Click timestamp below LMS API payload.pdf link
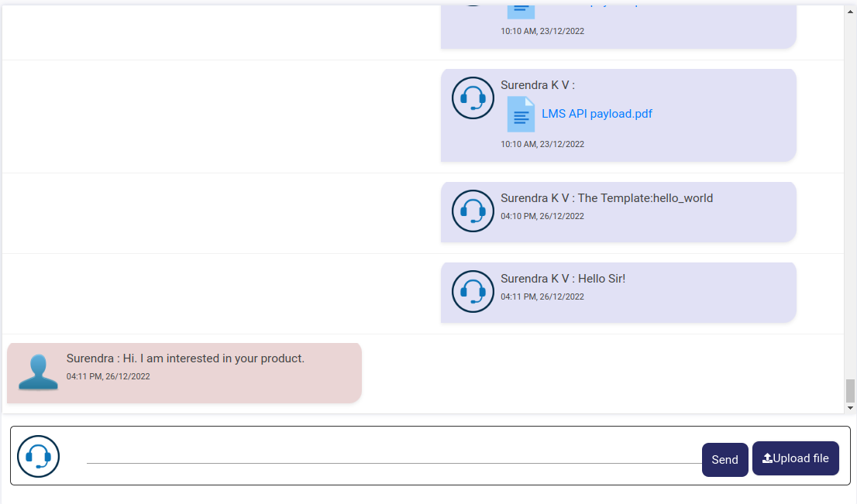The height and width of the screenshot is (504, 857). click(542, 145)
